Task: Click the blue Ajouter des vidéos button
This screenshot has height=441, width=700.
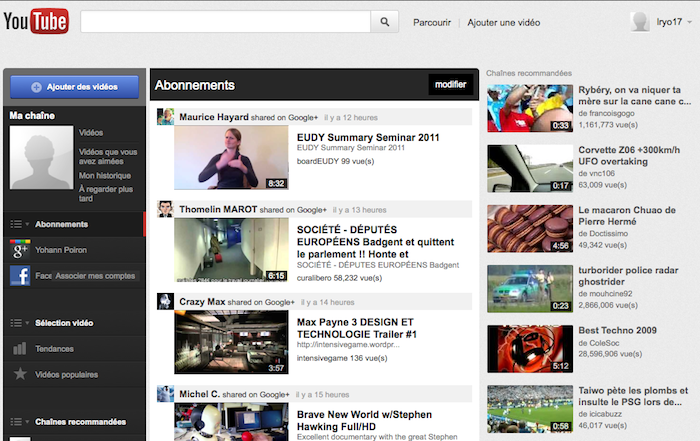Action: tap(74, 87)
